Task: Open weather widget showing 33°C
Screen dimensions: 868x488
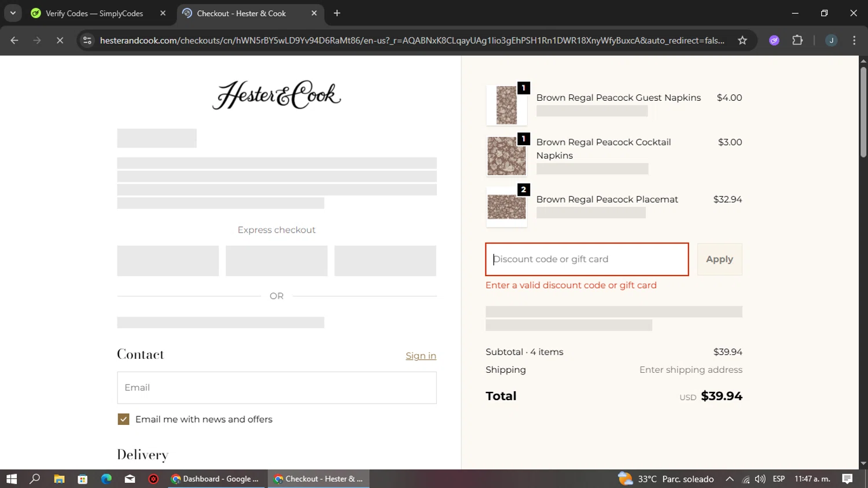Action: [x=665, y=479]
